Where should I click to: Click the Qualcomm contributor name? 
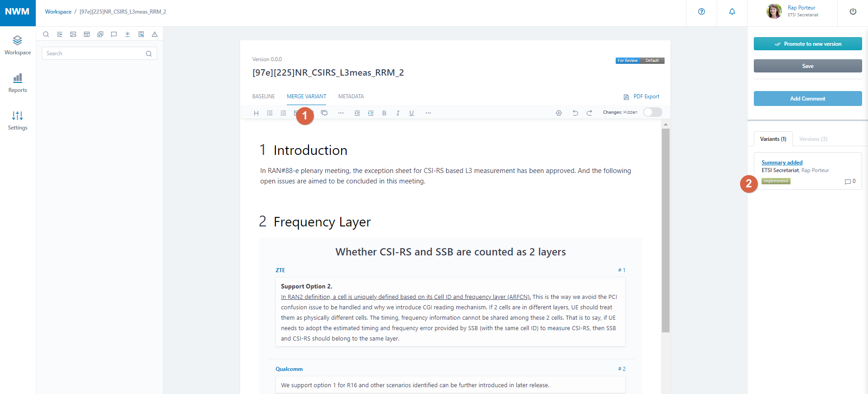[289, 369]
